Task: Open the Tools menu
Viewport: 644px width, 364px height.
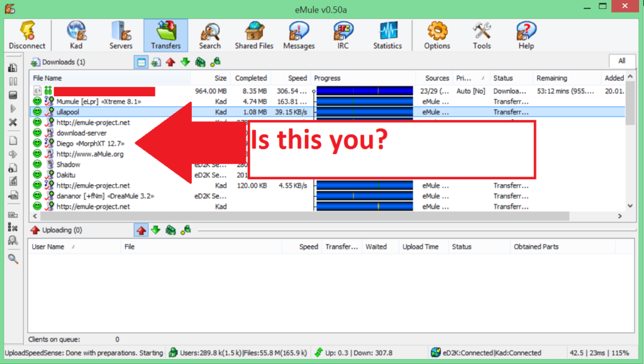Action: click(x=482, y=35)
